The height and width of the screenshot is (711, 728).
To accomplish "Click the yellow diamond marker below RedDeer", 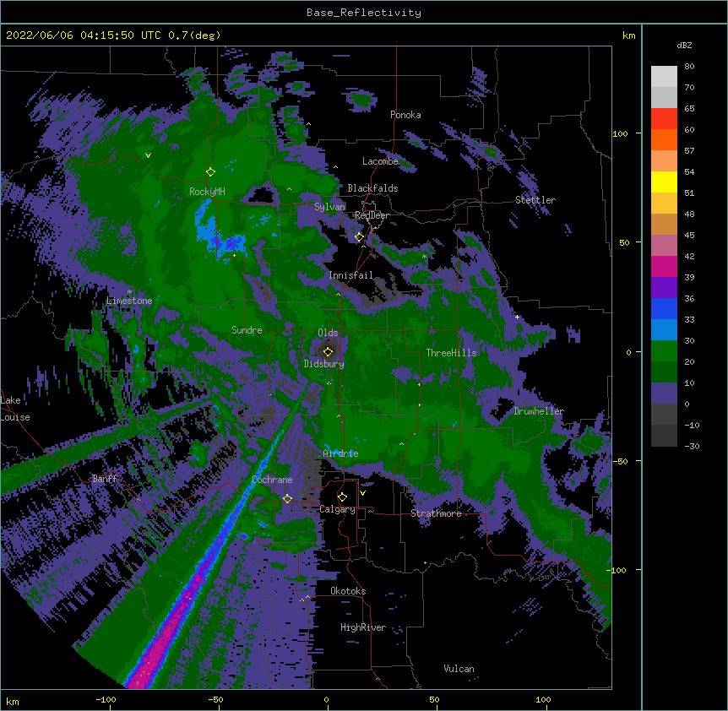I will 359,236.
